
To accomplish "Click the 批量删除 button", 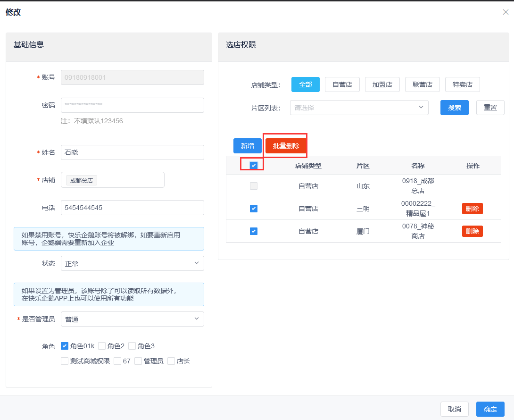I will point(286,146).
